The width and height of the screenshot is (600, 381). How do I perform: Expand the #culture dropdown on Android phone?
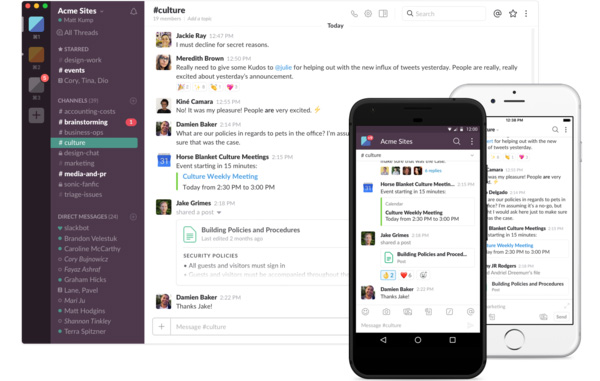(x=472, y=155)
